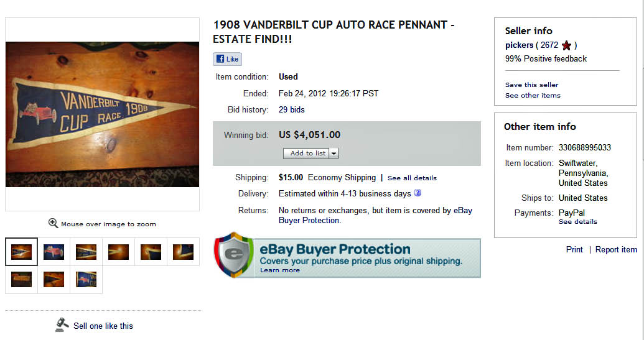Open See details under PayPal payments
Viewport: 644px width, 340px height.
(577, 221)
